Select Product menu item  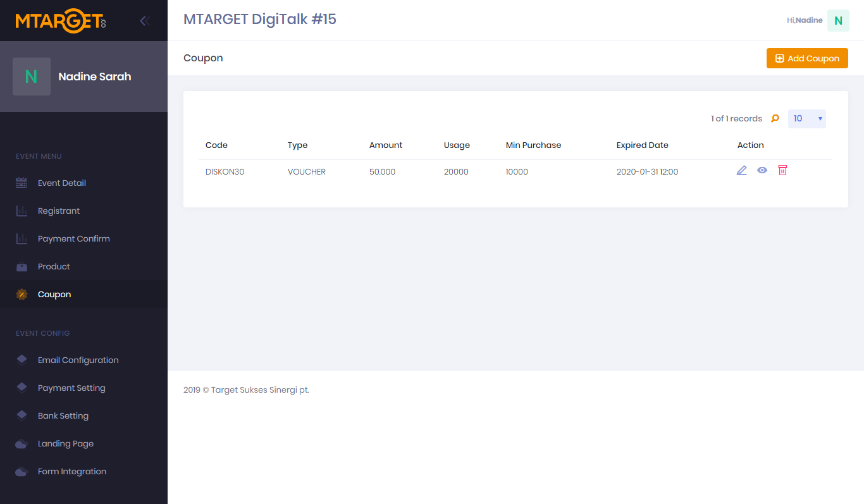click(83, 266)
